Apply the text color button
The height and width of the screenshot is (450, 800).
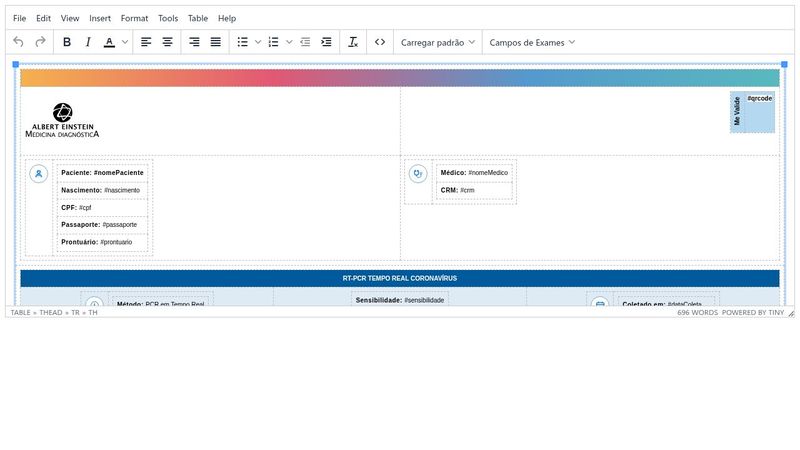tap(110, 42)
